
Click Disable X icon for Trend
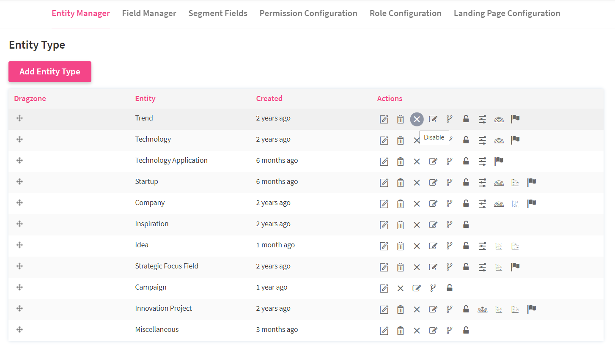pos(417,119)
